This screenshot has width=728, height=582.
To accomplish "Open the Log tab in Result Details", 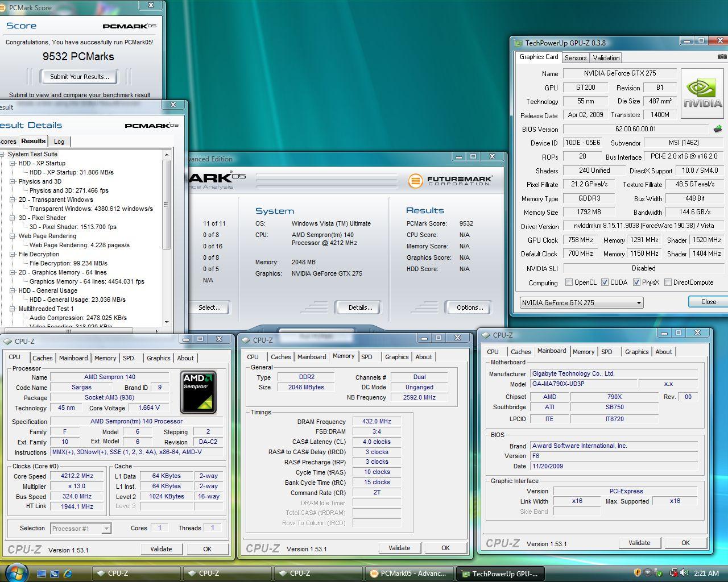I will (59, 142).
